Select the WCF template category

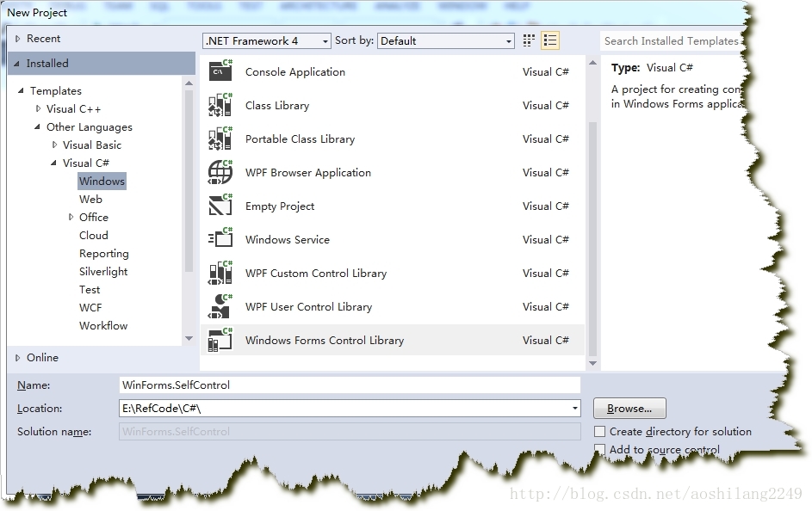(x=90, y=308)
